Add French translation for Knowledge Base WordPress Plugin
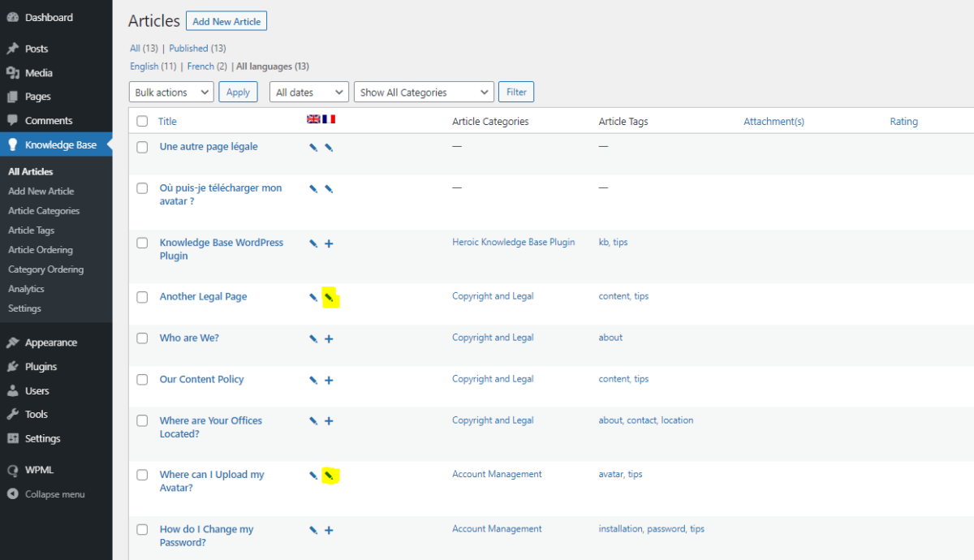Screen dimensions: 974x560 (329, 243)
